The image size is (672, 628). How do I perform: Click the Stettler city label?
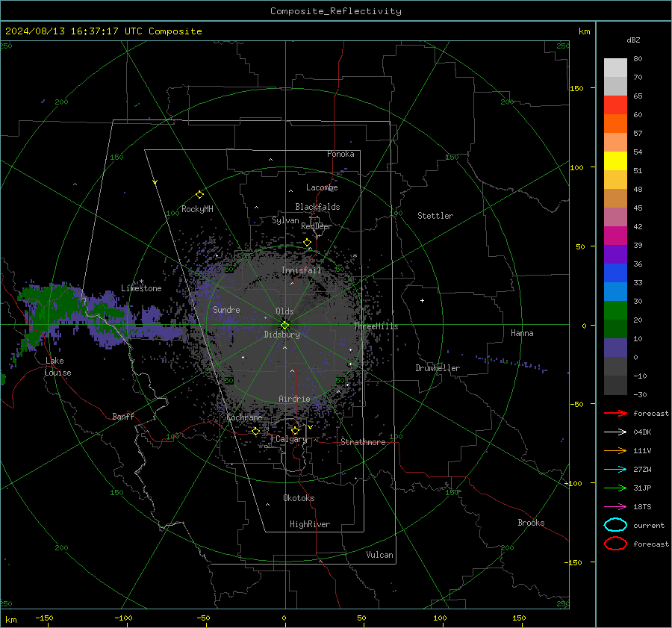[435, 216]
